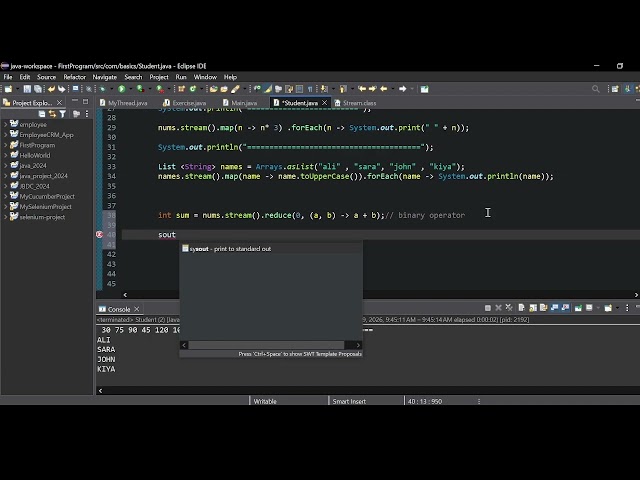Toggle Show Whitespace Characters pilcrow icon
The height and width of the screenshot is (480, 640).
coord(310,89)
